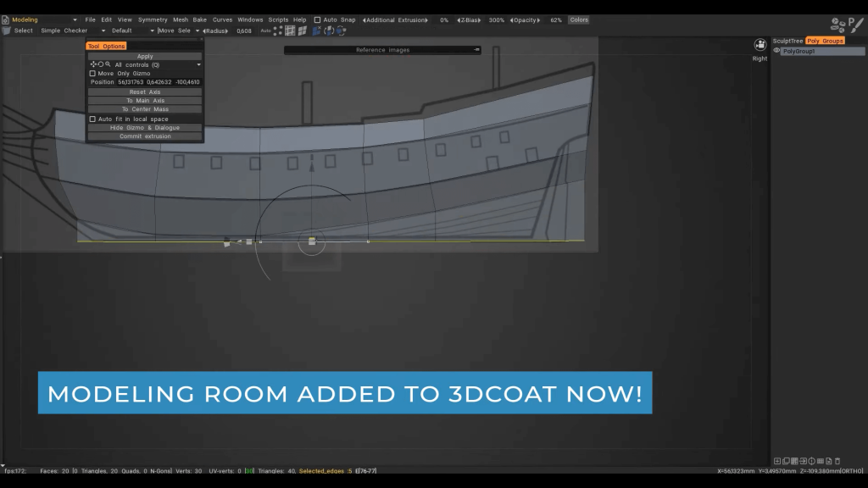Click the Apply button

[x=145, y=57]
